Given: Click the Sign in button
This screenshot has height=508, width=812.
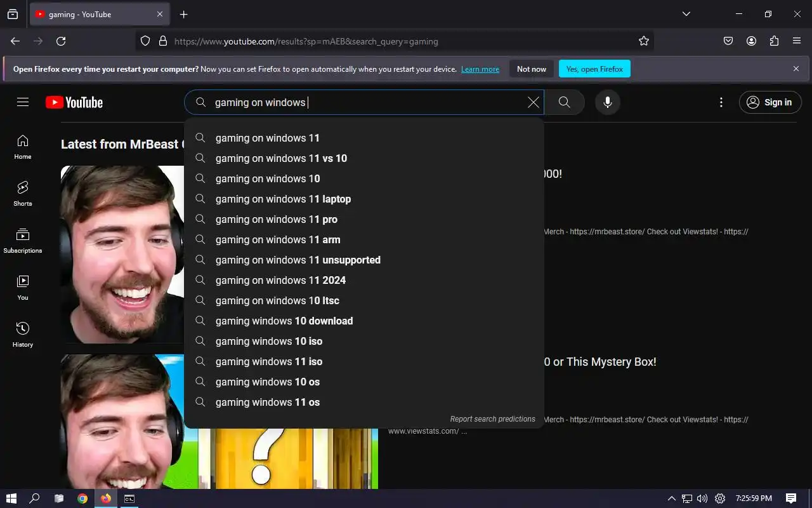Looking at the screenshot, I should [770, 102].
